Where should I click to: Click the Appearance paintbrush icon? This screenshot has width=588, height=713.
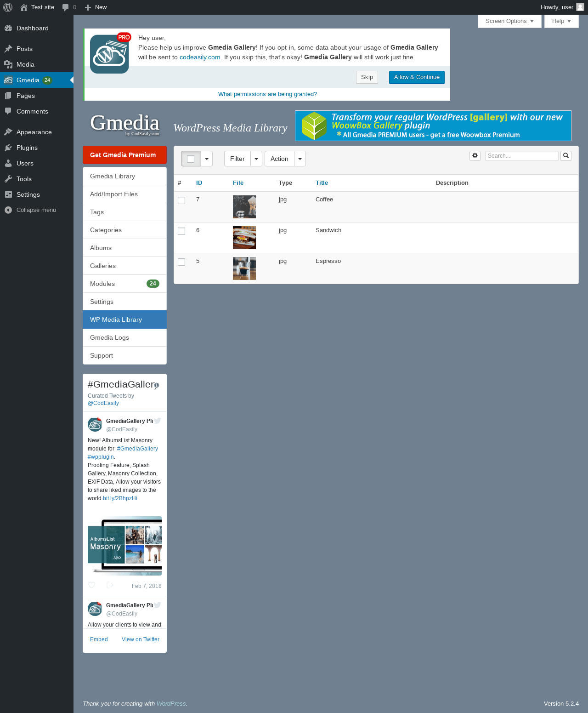(8, 132)
